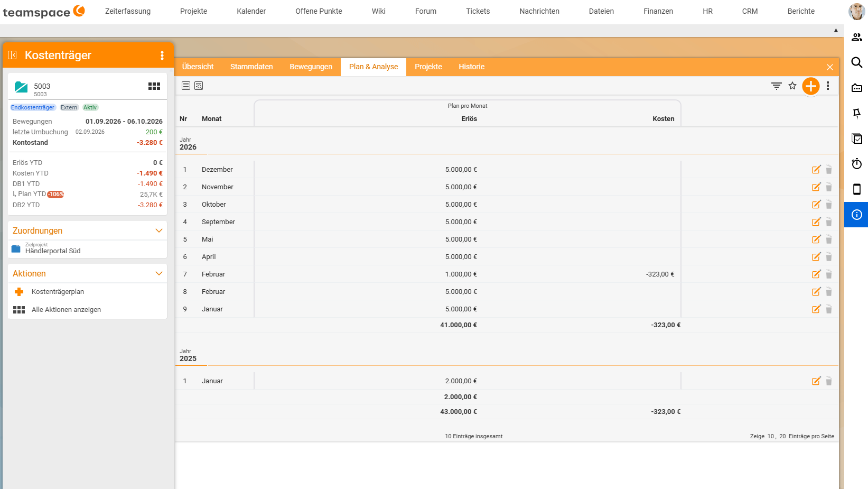868x489 pixels.
Task: Edit the 2025 Januar plan row
Action: [816, 381]
